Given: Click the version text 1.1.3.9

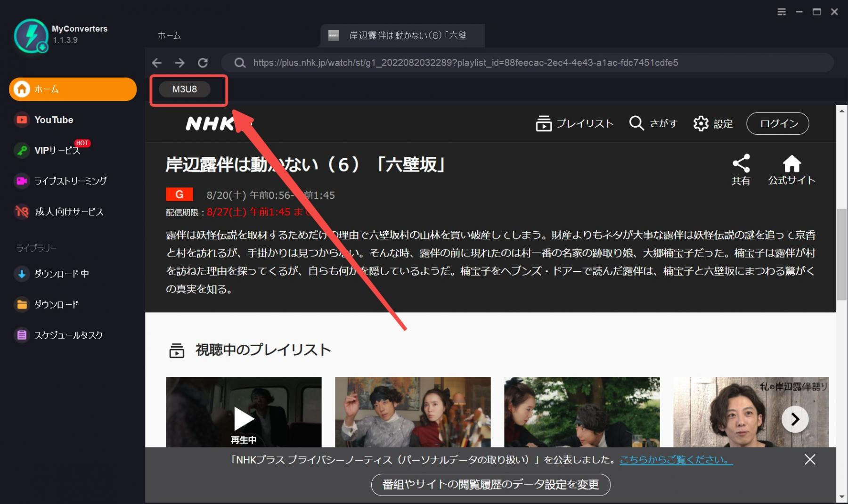Looking at the screenshot, I should pos(65,40).
